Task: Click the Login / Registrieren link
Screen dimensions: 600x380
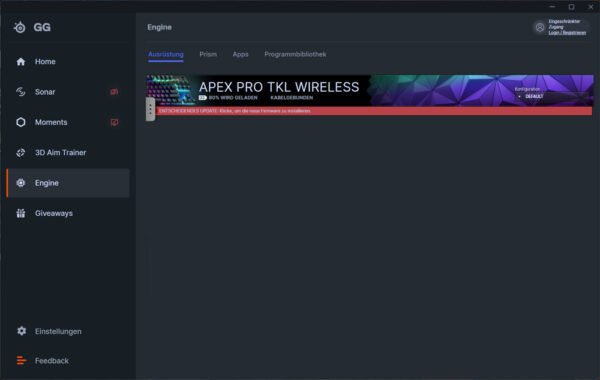Action: [567, 33]
